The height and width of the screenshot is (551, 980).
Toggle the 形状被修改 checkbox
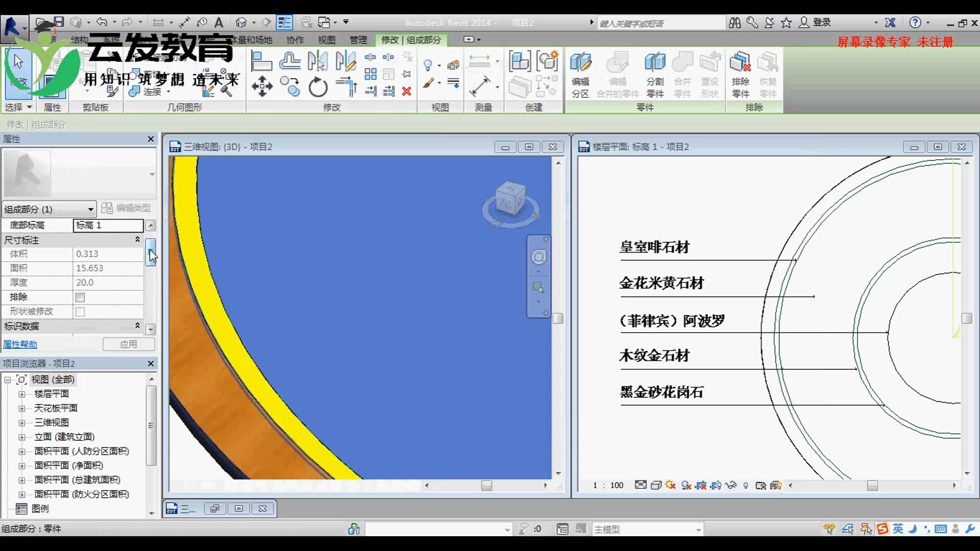80,312
